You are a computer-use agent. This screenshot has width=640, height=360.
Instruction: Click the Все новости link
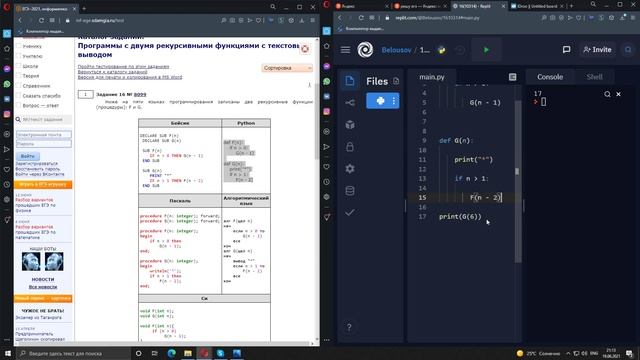[x=43, y=287]
